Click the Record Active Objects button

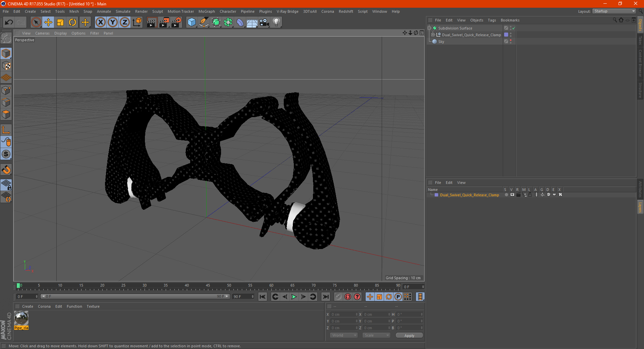[348, 297]
